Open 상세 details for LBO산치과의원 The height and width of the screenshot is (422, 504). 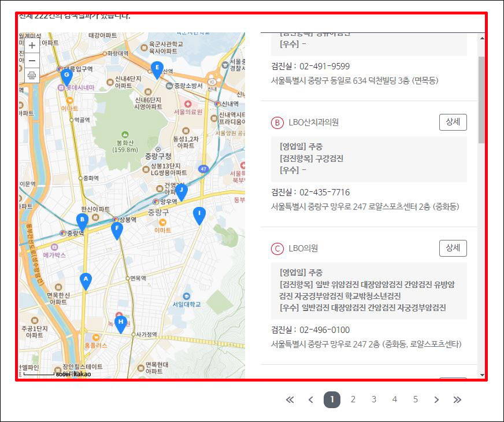click(453, 122)
